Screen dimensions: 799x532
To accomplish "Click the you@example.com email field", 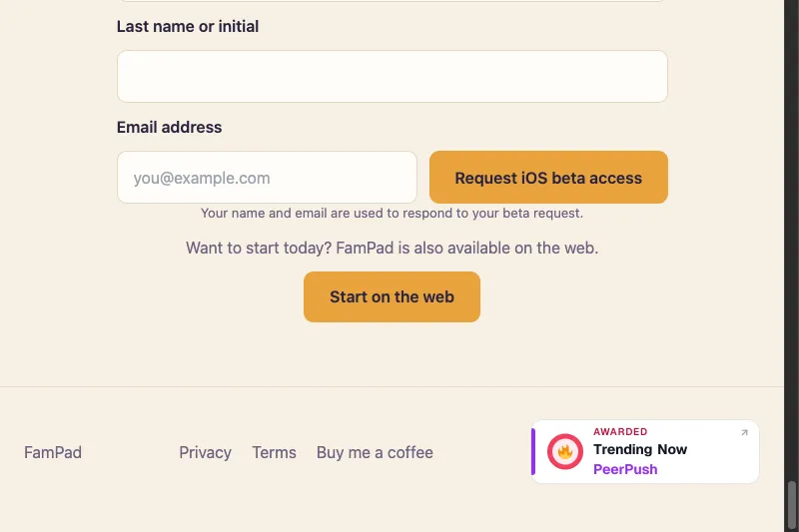I will (267, 177).
